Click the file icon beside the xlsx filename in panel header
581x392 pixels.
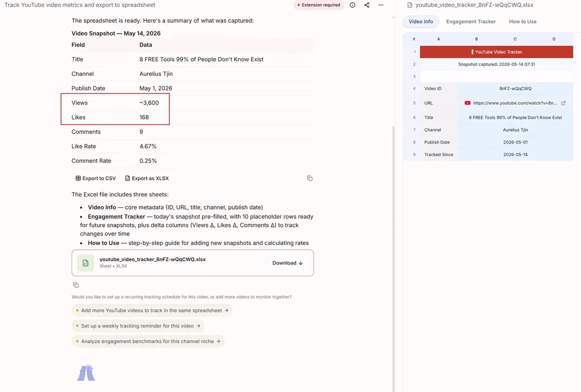pos(410,5)
